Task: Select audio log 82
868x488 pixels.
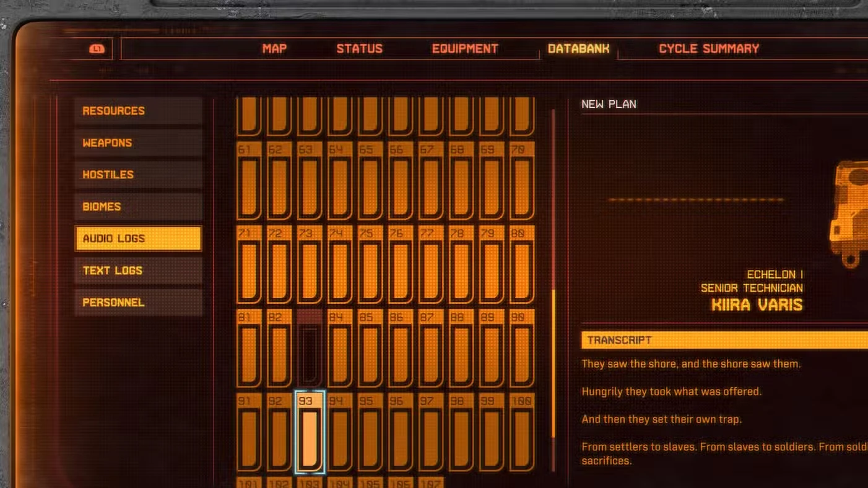Action: pyautogui.click(x=279, y=349)
